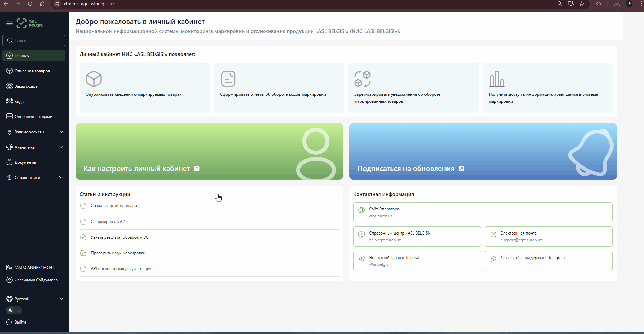This screenshot has width=644, height=334.
Task: Reload the page with browser refresh icon
Action: tap(30, 4)
